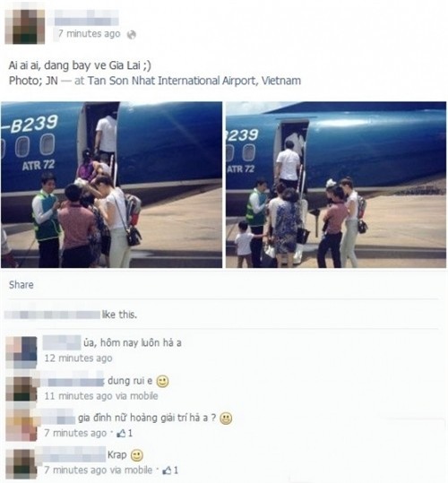Click like thumb icon on 'Krap' comment

167,470
